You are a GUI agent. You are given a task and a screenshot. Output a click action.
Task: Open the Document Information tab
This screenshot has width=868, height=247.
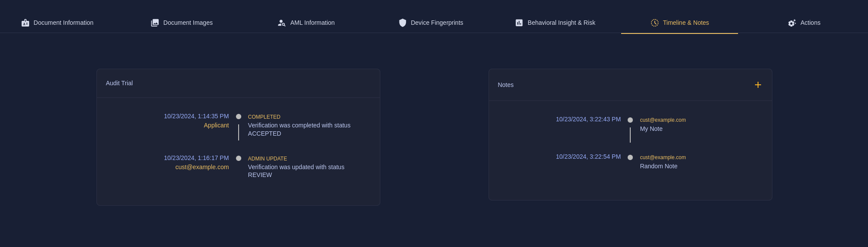pos(63,23)
